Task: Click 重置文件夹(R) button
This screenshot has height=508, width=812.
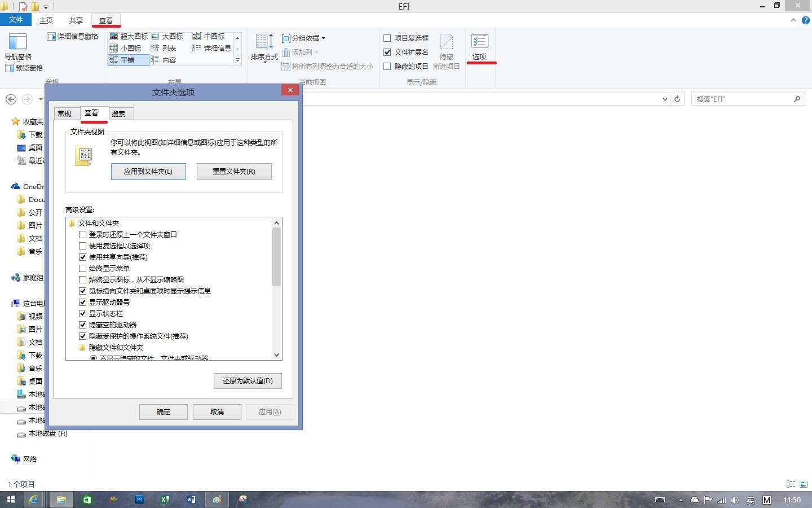Action: click(234, 172)
